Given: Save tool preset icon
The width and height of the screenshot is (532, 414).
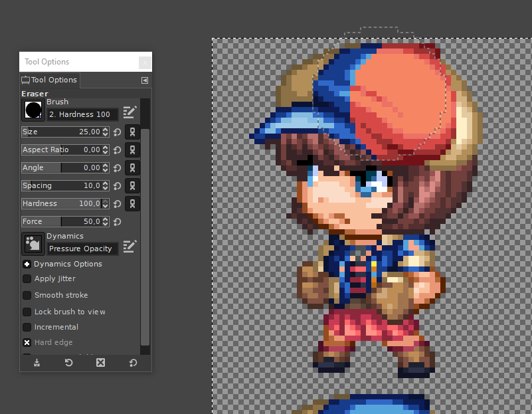Looking at the screenshot, I should tap(37, 363).
